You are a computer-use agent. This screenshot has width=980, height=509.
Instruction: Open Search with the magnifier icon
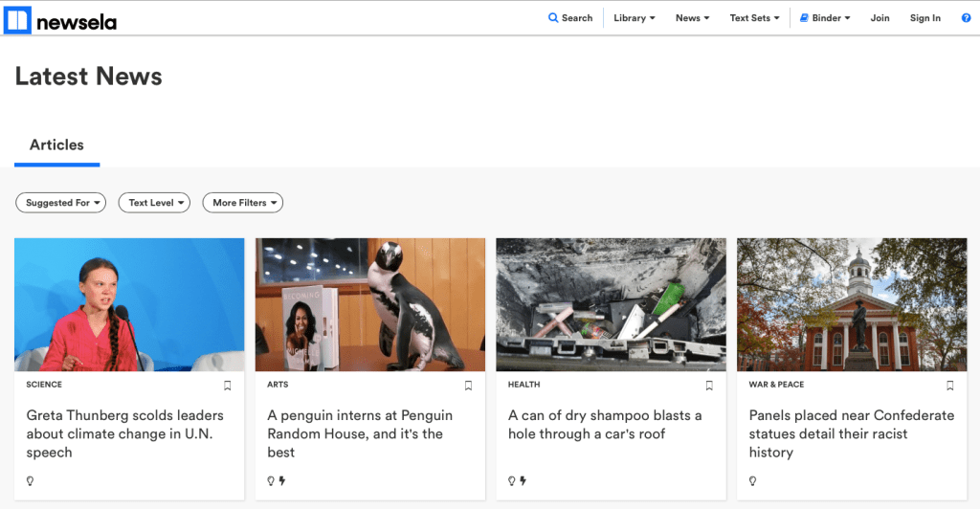click(553, 18)
